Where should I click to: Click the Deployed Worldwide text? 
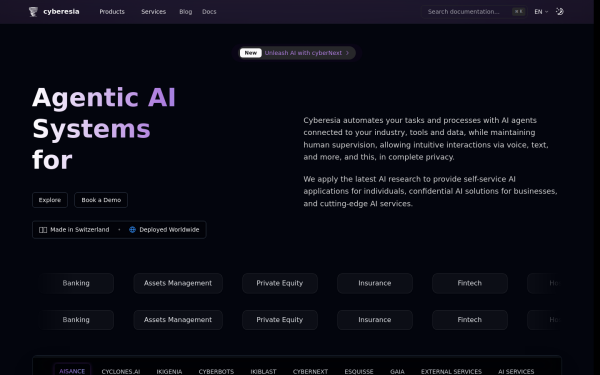169,230
